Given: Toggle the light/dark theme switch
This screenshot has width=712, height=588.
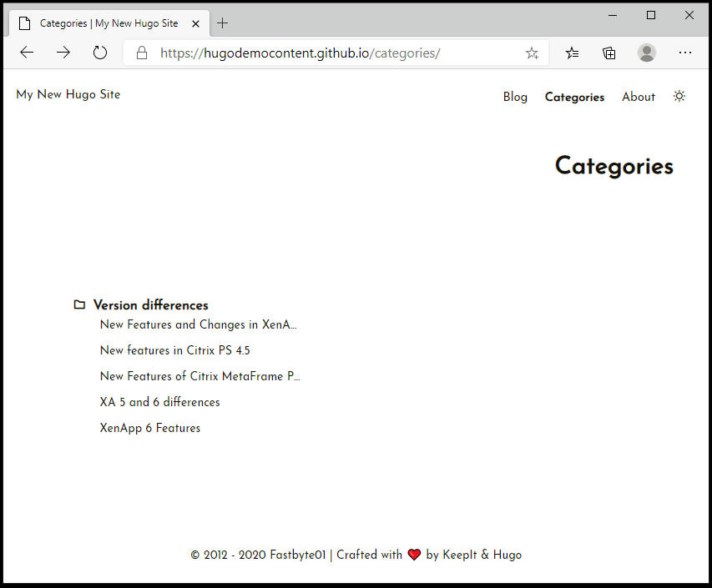Looking at the screenshot, I should tap(679, 97).
